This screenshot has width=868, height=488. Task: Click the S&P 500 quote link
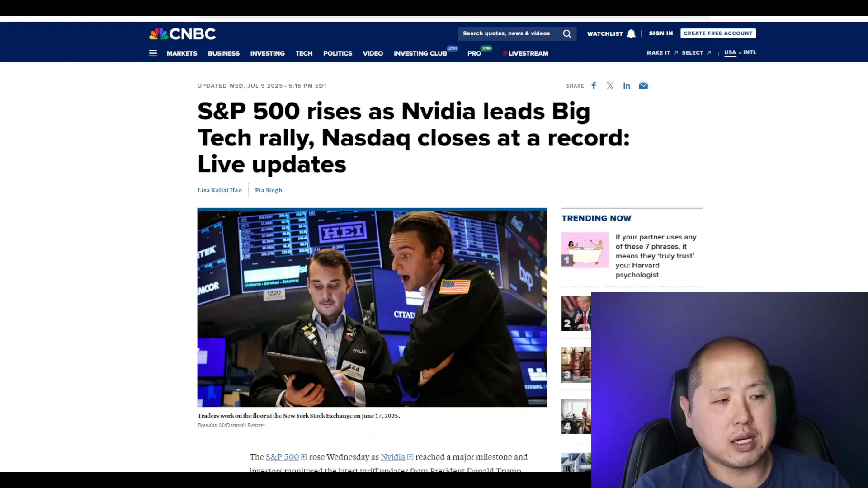tap(282, 457)
